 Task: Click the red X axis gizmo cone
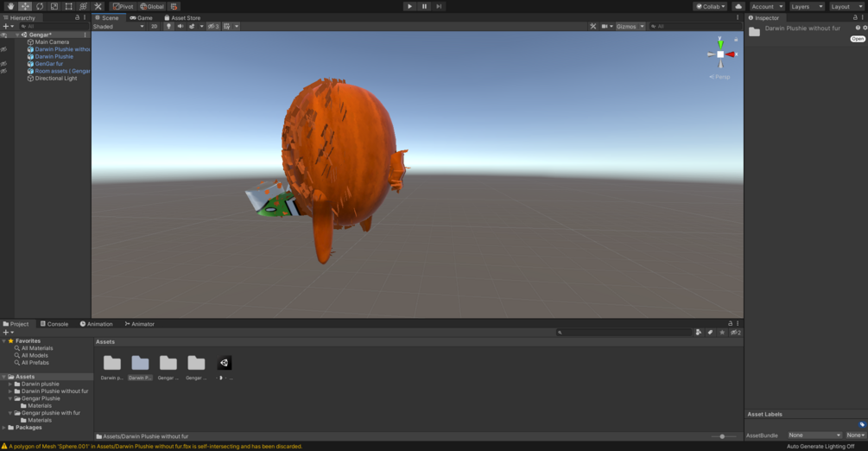click(x=731, y=54)
